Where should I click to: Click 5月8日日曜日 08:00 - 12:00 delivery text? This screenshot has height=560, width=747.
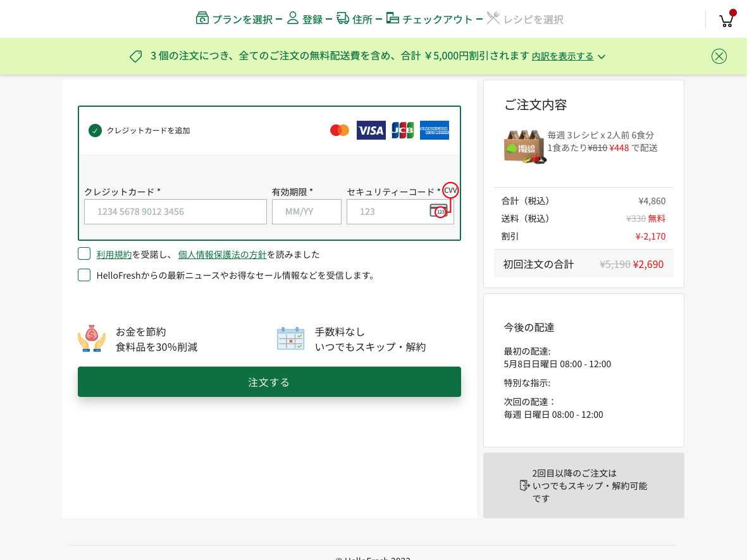coord(557,364)
